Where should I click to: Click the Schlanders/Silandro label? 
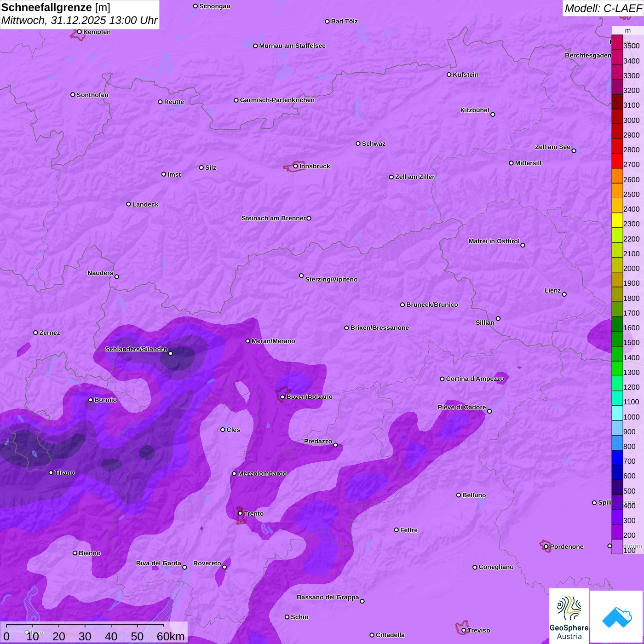coord(136,349)
